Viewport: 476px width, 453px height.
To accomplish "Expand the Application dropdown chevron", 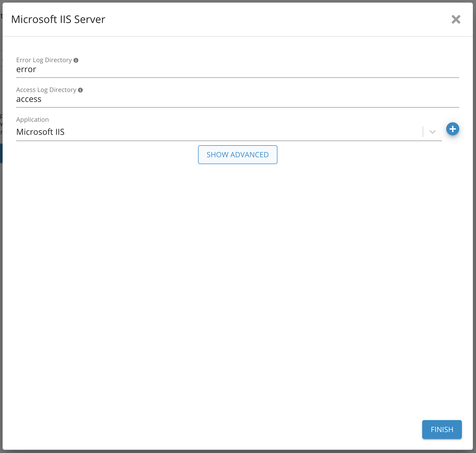I will point(432,132).
